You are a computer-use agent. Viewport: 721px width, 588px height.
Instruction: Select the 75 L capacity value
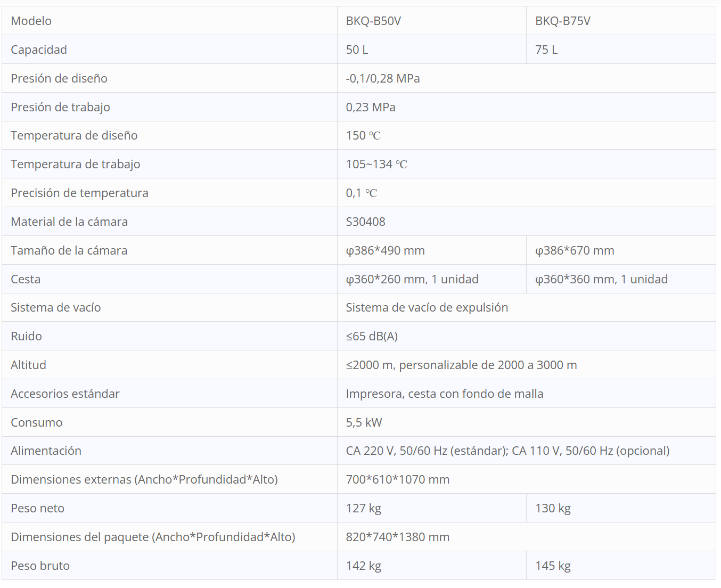point(546,50)
